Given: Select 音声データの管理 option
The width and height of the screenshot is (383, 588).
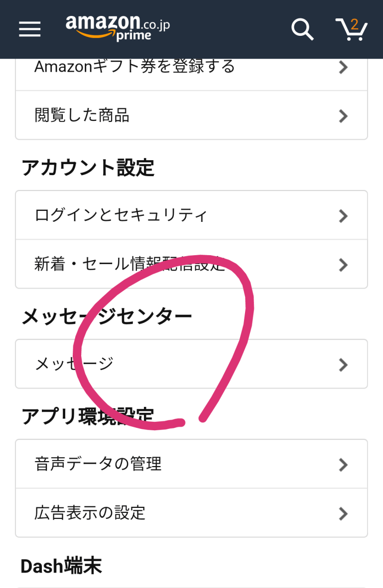Looking at the screenshot, I should click(98, 464).
